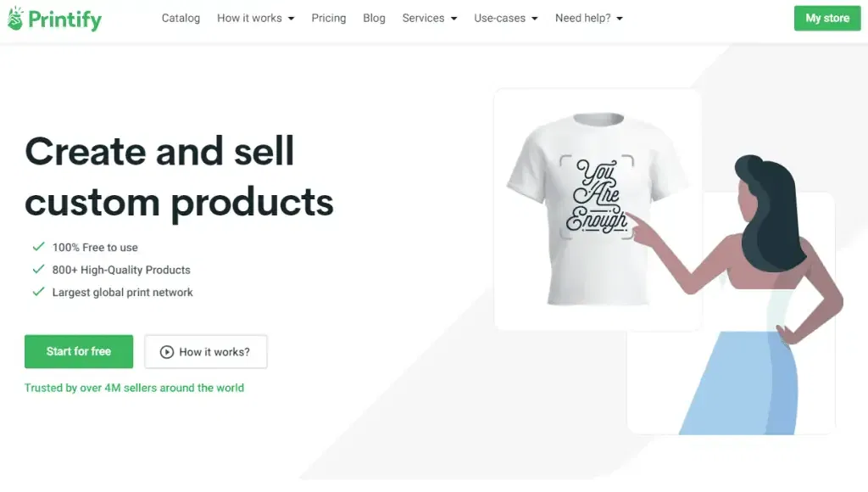Open the Catalog menu item
The image size is (868, 492).
[x=181, y=17]
